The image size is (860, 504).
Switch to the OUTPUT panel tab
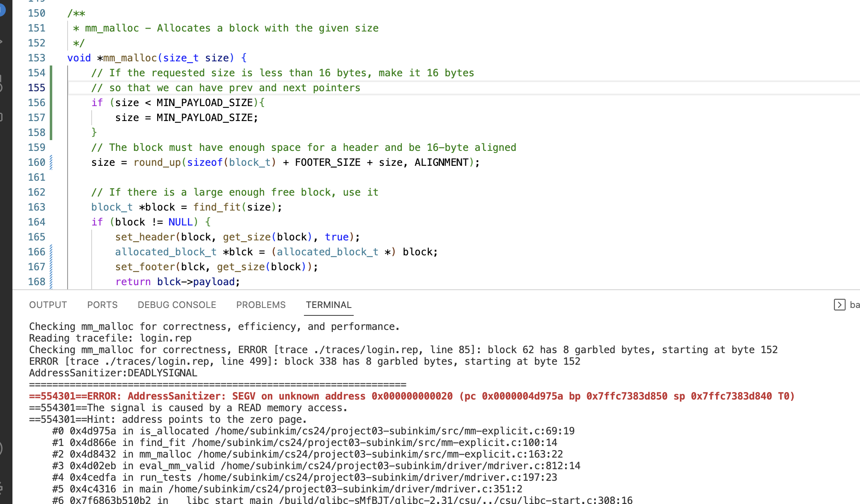point(48,305)
